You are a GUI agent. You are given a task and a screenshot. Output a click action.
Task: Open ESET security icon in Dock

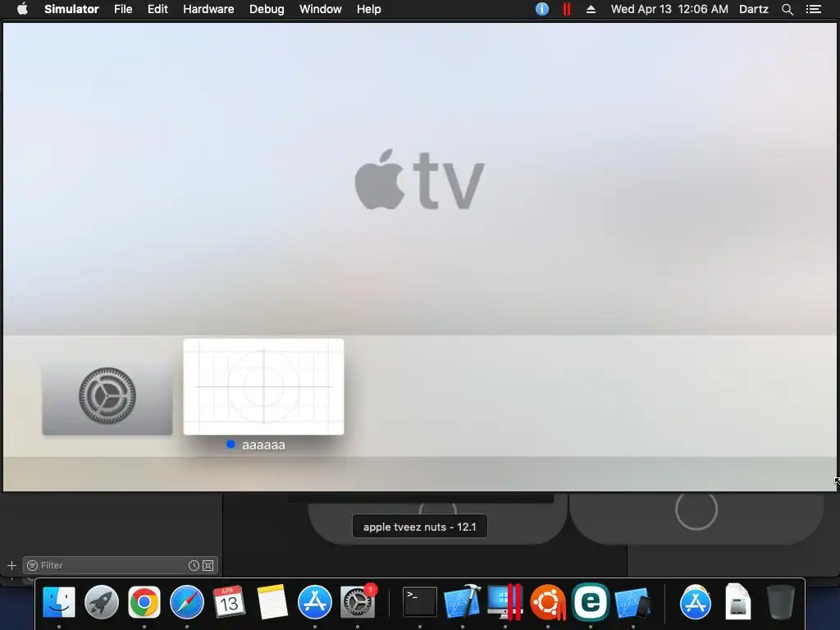click(591, 602)
